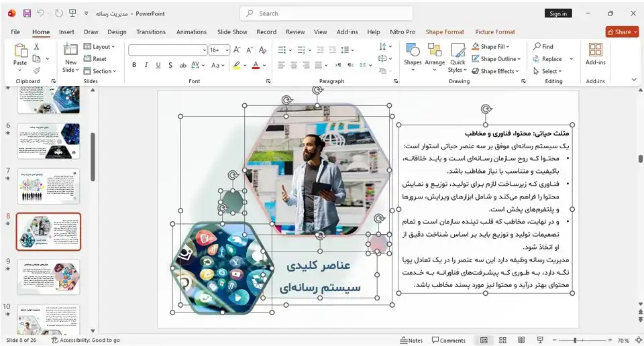Align text left
This screenshot has height=346, width=644.
pos(281,65)
